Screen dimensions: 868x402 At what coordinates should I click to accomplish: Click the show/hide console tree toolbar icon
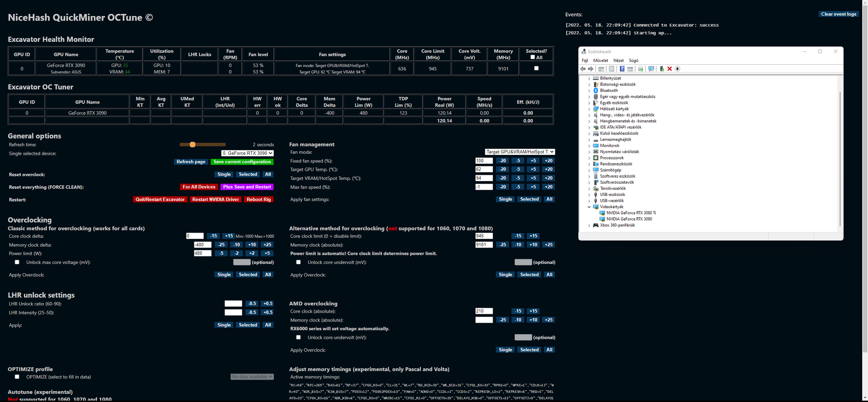click(x=601, y=69)
